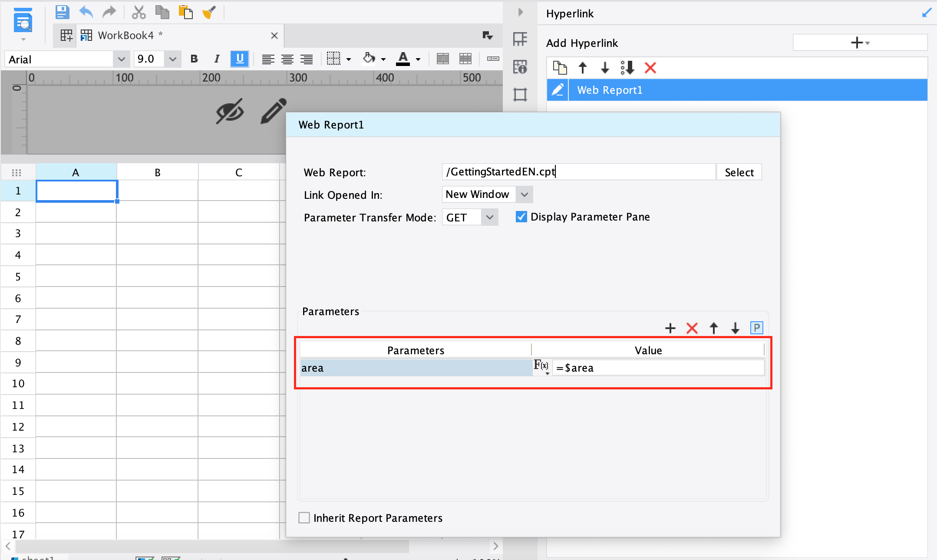Image resolution: width=937 pixels, height=560 pixels.
Task: Click the Select button for Web Report
Action: pos(739,172)
